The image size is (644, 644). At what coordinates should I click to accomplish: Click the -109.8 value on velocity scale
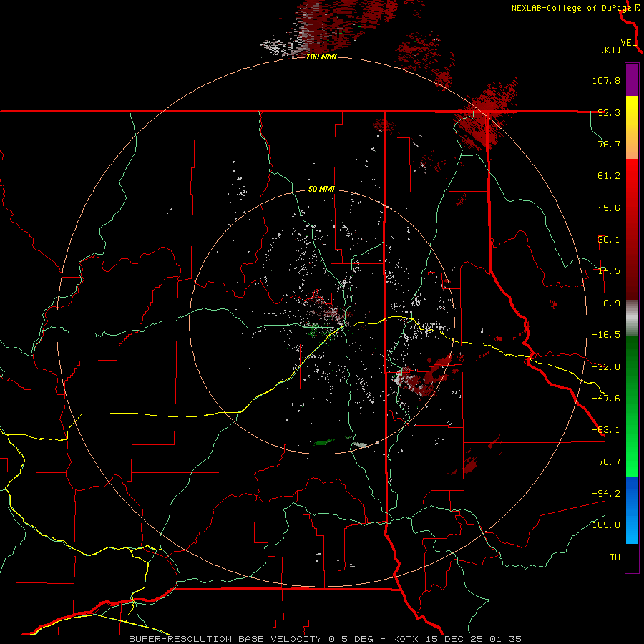click(x=603, y=525)
